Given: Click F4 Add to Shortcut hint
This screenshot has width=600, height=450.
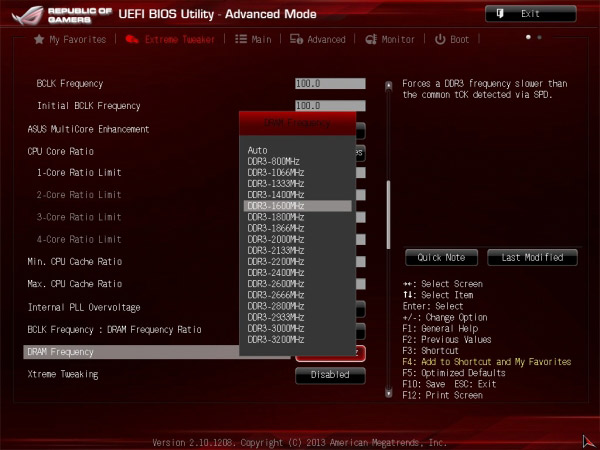Looking at the screenshot, I should pos(487,362).
